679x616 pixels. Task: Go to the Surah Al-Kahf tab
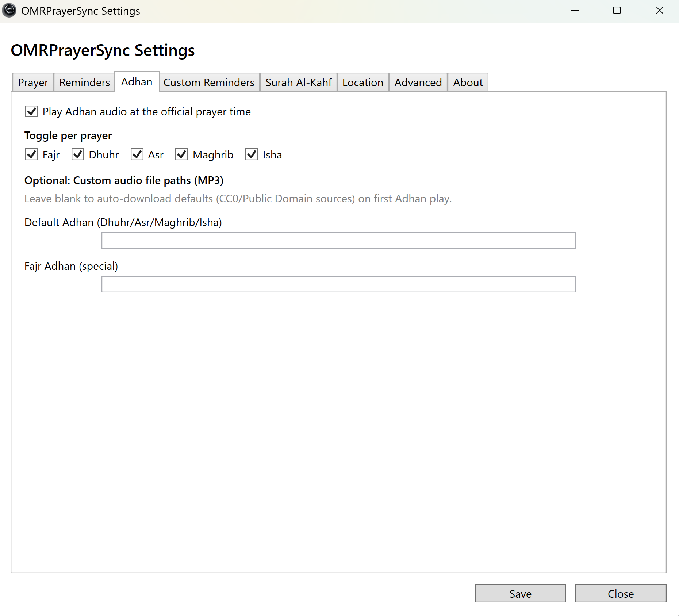click(299, 82)
